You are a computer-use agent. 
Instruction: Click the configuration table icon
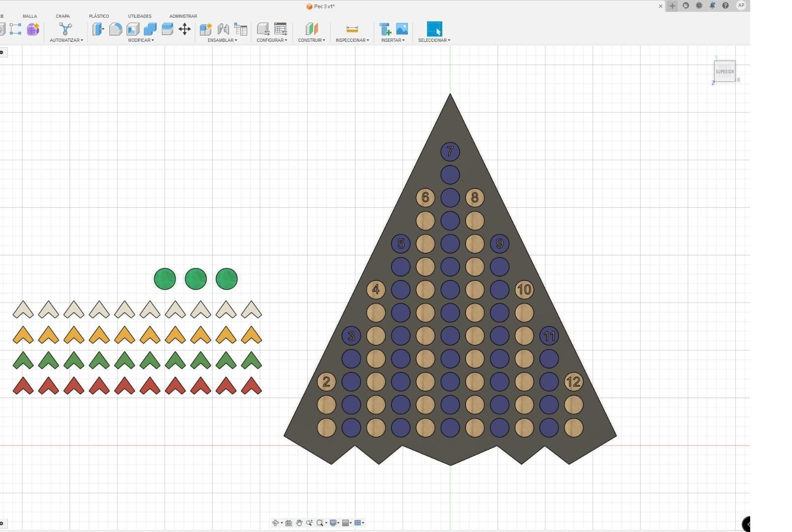pos(281,29)
